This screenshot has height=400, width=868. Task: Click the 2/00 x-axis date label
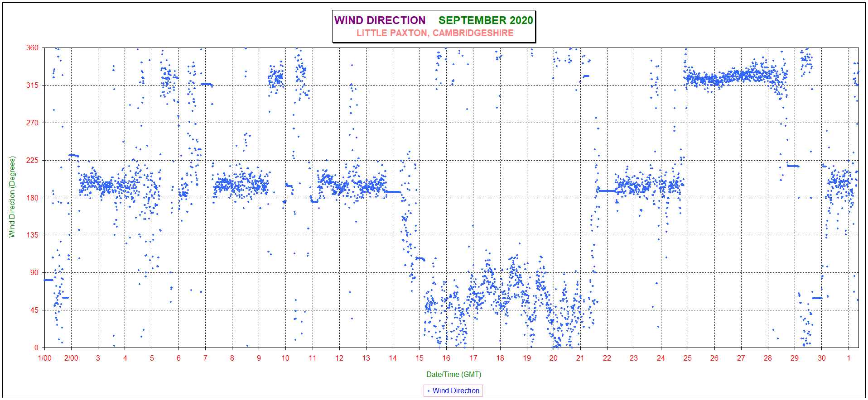point(71,358)
